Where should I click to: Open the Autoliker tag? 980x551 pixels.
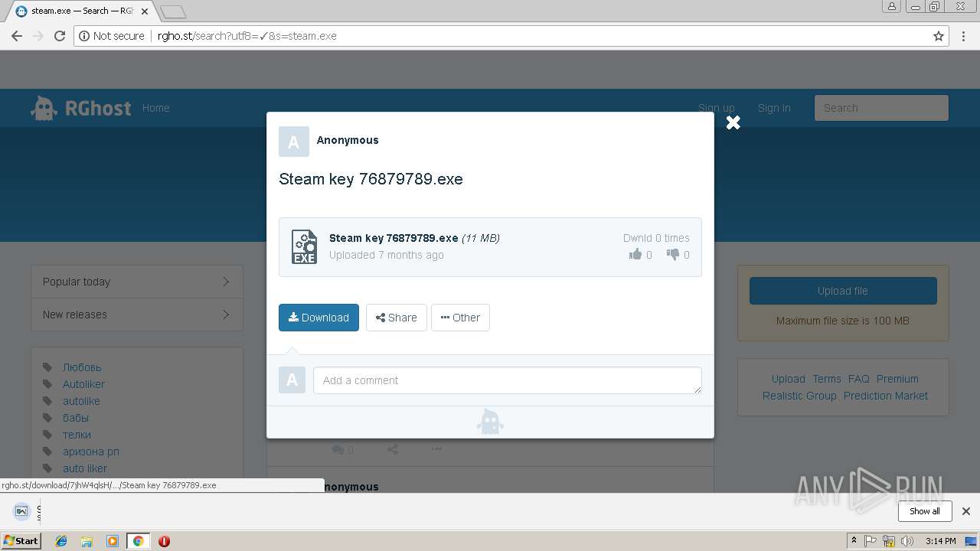point(83,384)
